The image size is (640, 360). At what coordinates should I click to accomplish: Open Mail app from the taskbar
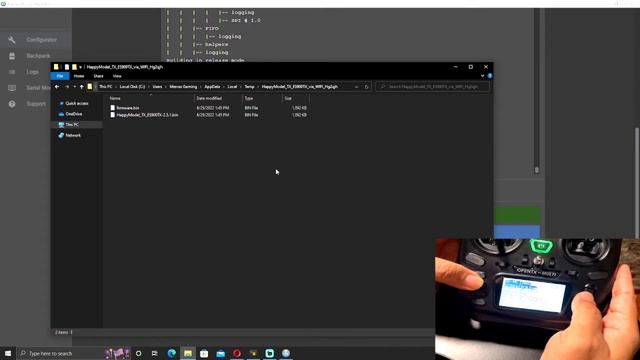pyautogui.click(x=220, y=353)
